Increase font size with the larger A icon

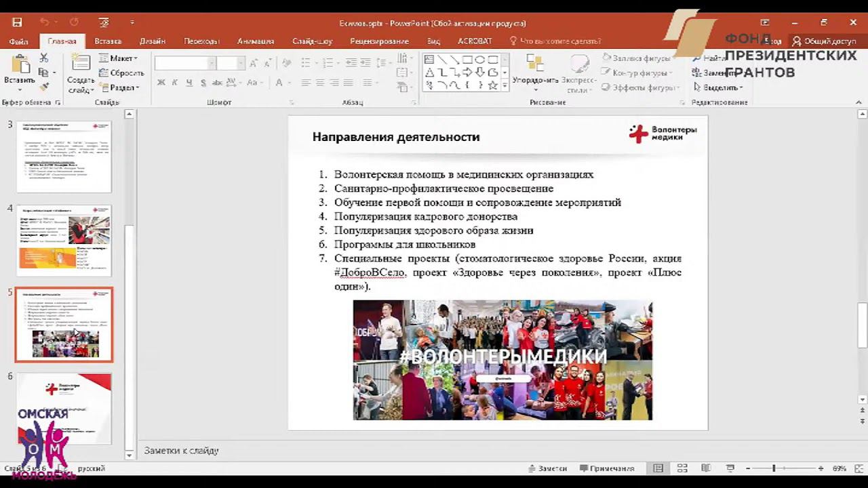[253, 63]
